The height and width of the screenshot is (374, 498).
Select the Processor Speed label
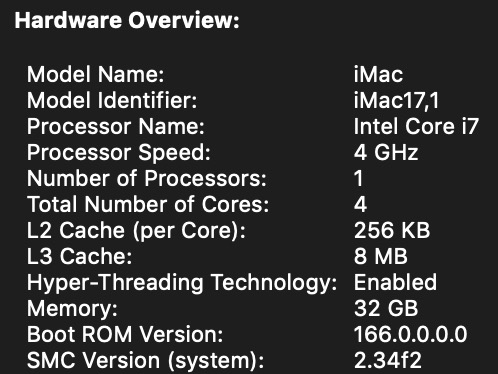[119, 153]
